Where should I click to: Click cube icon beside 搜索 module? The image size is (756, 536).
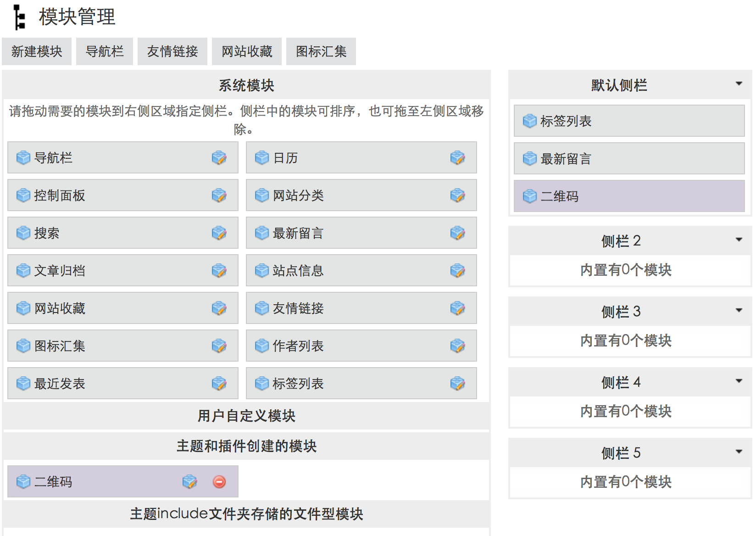tap(23, 233)
